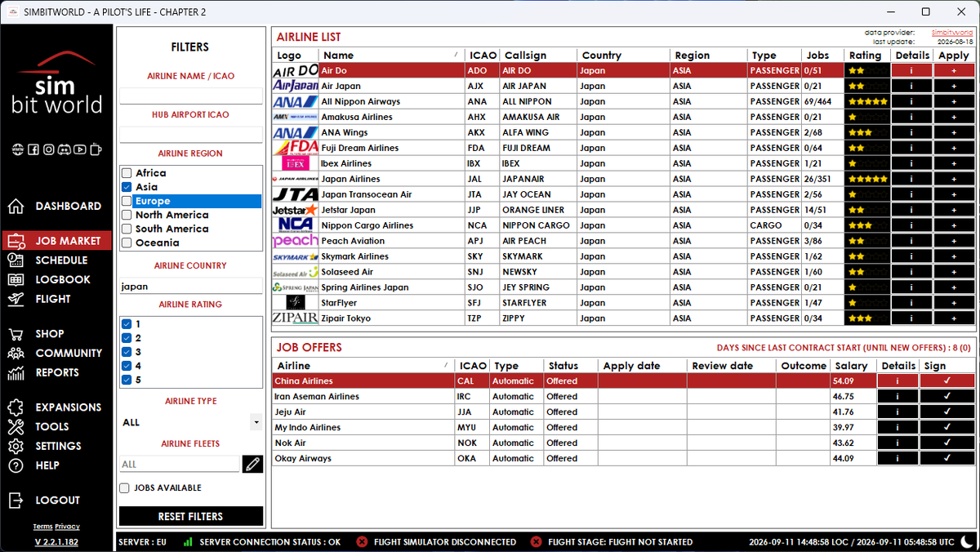980x552 pixels.
Task: Click the Hub Airport ICAO input field
Action: pyautogui.click(x=191, y=134)
